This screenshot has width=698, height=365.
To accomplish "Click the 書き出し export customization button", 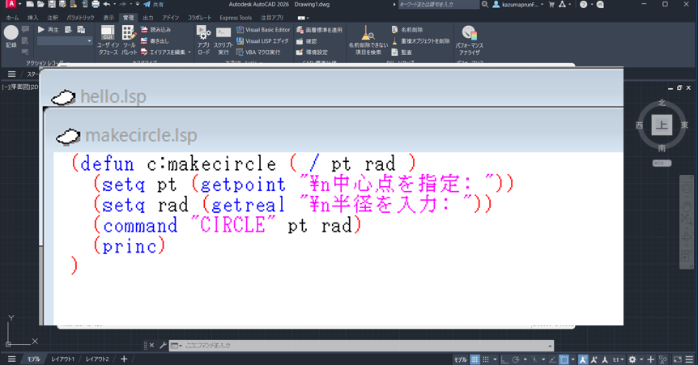I will click(155, 41).
